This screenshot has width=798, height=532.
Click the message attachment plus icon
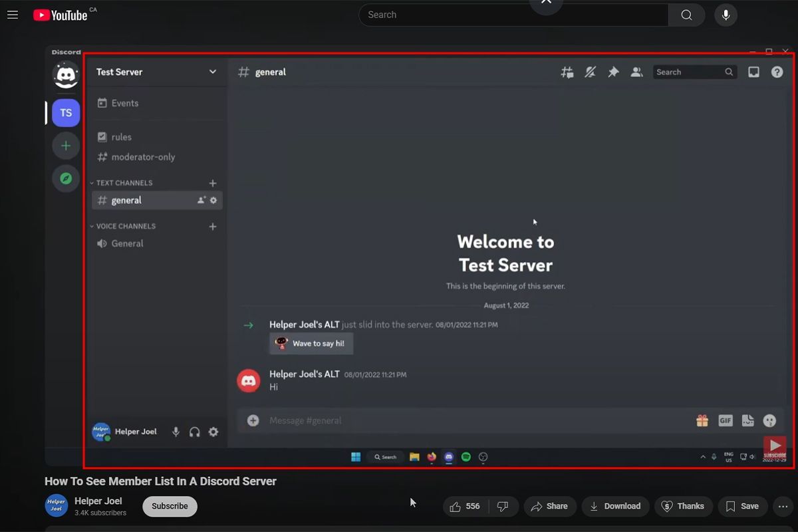point(253,420)
